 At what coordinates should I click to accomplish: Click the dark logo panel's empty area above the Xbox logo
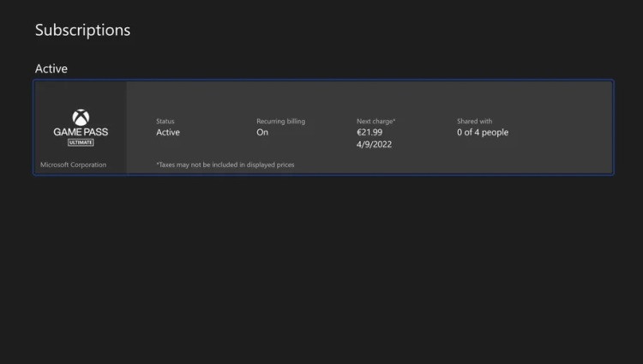tap(81, 94)
